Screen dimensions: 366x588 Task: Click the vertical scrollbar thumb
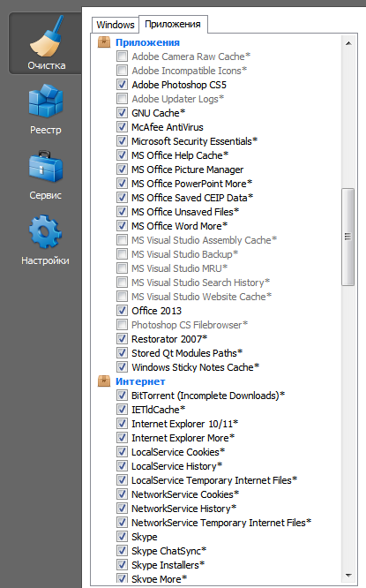coord(348,237)
